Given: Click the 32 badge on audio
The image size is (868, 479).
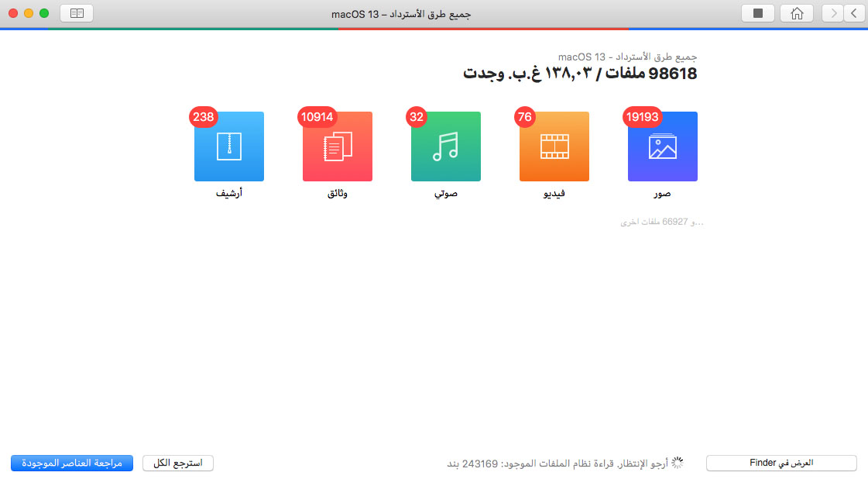Looking at the screenshot, I should pos(417,117).
